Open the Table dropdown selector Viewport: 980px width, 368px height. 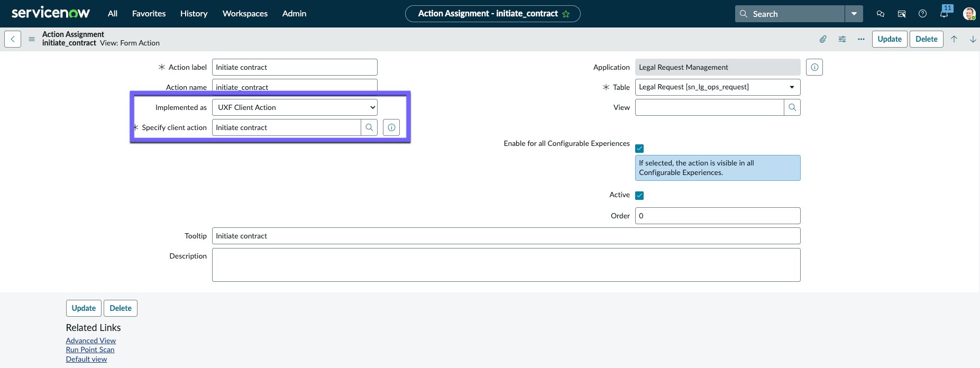718,87
